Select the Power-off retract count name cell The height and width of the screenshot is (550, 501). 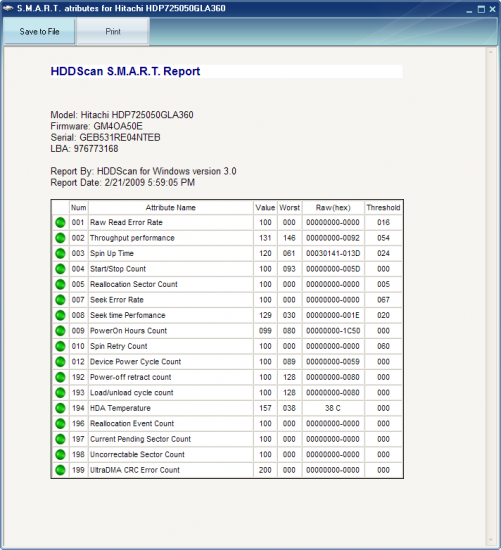171,377
